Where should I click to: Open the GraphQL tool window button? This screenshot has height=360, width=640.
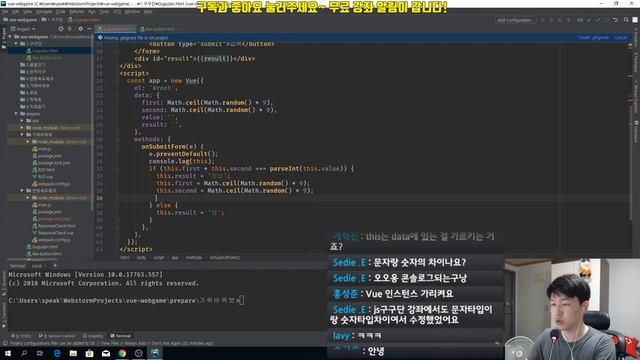click(x=93, y=336)
